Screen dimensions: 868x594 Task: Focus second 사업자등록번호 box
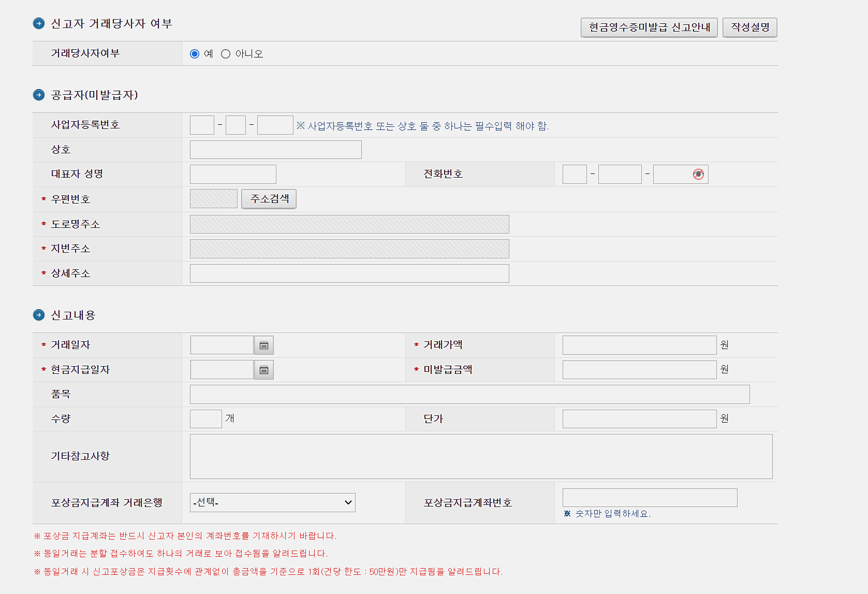click(x=236, y=125)
